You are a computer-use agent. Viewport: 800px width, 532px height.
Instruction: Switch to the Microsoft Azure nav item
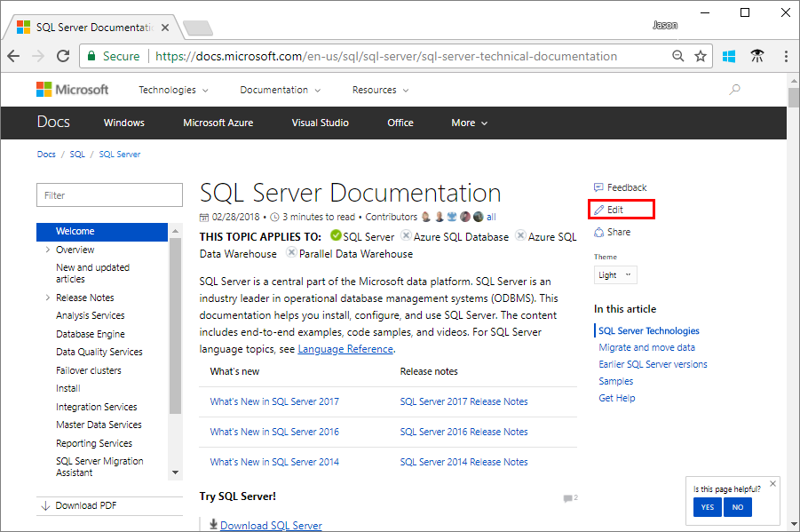point(218,123)
